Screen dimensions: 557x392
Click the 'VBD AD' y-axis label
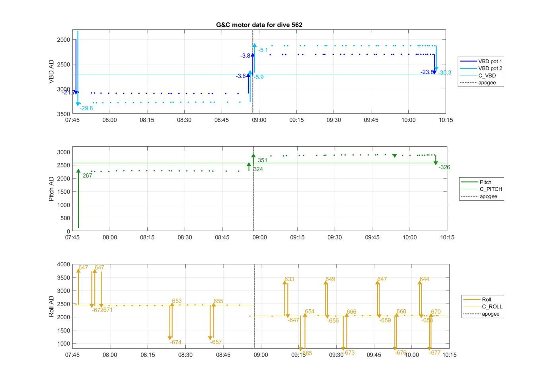pyautogui.click(x=51, y=72)
